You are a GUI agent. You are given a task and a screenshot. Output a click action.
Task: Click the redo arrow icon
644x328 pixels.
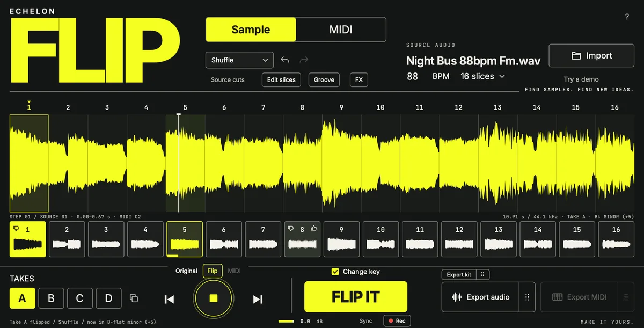click(x=304, y=60)
